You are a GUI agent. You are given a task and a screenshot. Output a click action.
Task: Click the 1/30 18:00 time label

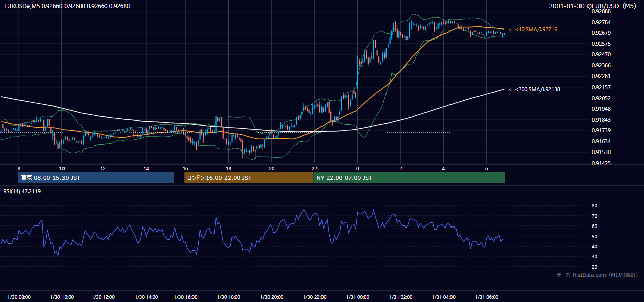pos(228,297)
